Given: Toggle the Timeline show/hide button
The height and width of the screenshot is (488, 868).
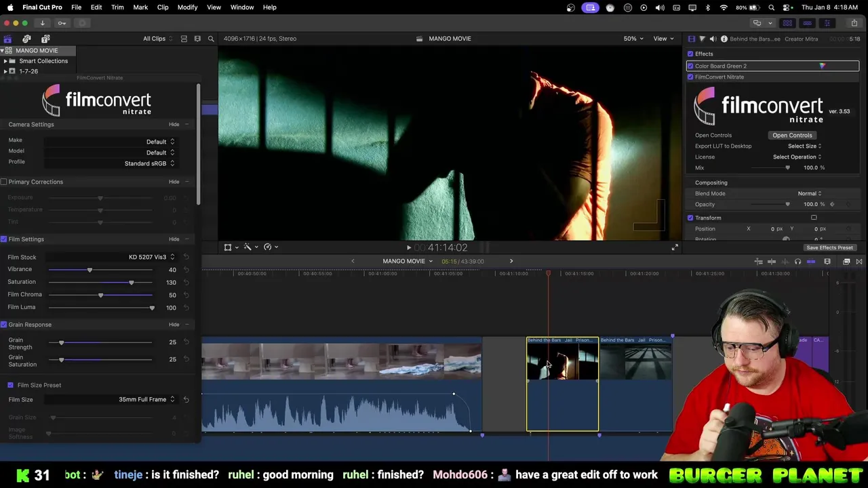Looking at the screenshot, I should 807,23.
